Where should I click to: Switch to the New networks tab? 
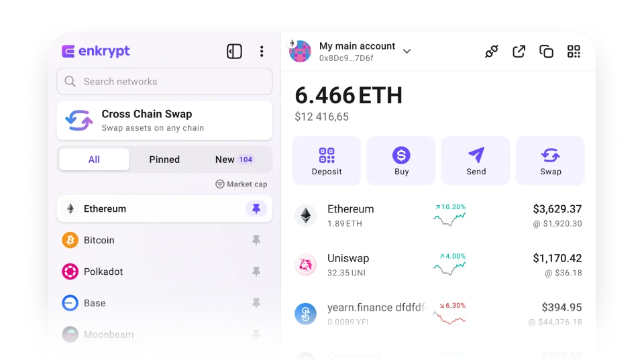point(235,160)
